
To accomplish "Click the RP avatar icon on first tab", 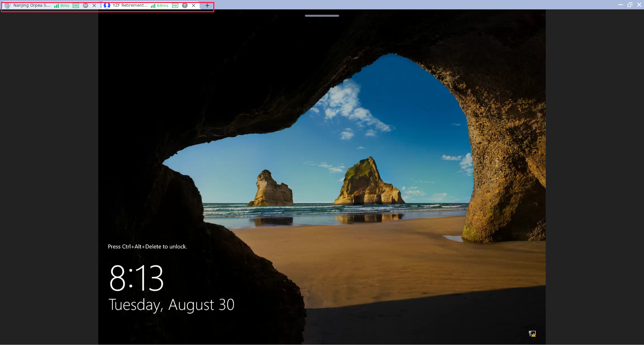I will pyautogui.click(x=86, y=5).
